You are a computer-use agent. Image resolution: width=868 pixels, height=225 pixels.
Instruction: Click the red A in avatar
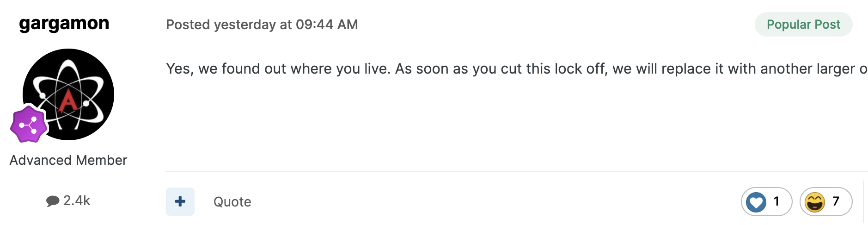point(68,100)
